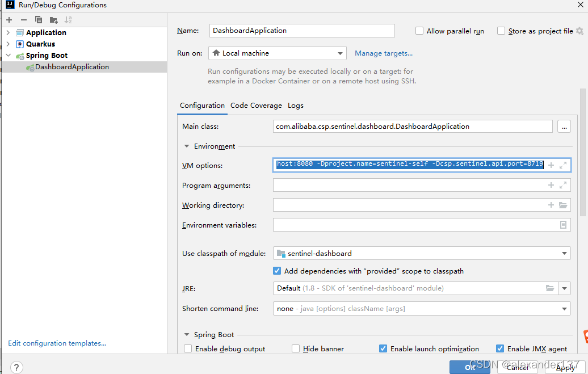Collapse the Spring Boot tree node

tap(9, 55)
